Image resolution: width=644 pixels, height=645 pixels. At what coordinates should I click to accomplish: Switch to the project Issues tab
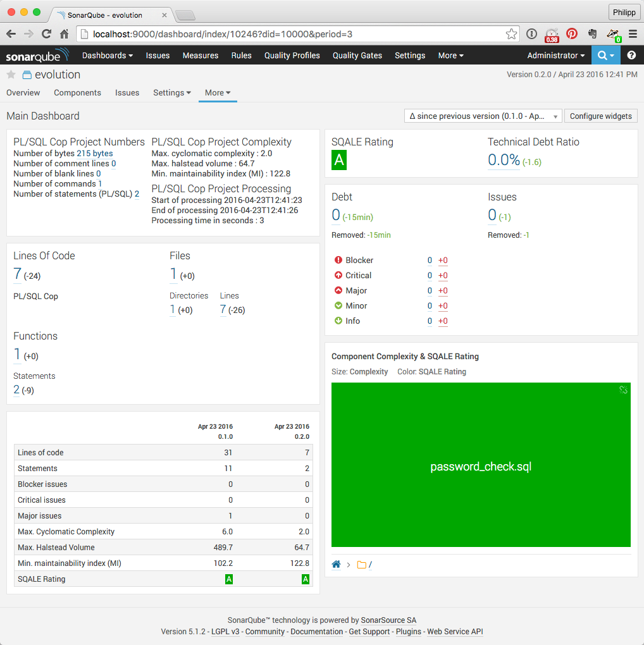[x=127, y=92]
